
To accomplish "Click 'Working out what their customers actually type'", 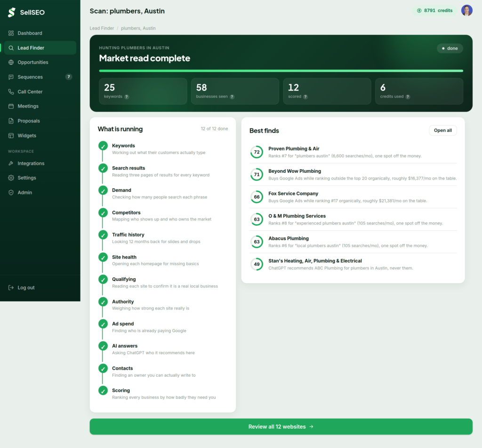I will 159,153.
